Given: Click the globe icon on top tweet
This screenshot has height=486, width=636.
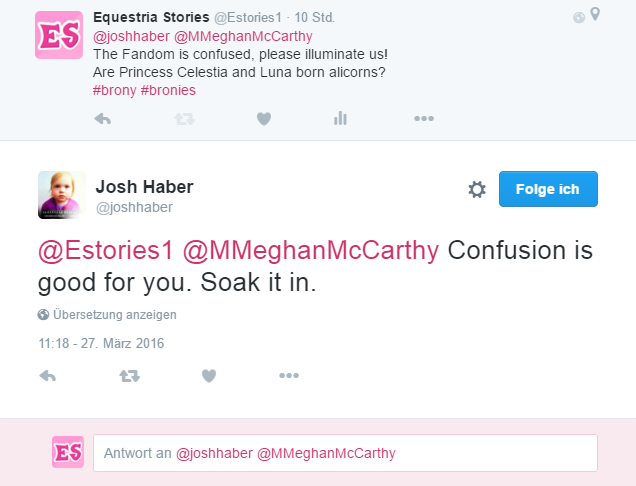Looking at the screenshot, I should [x=579, y=16].
